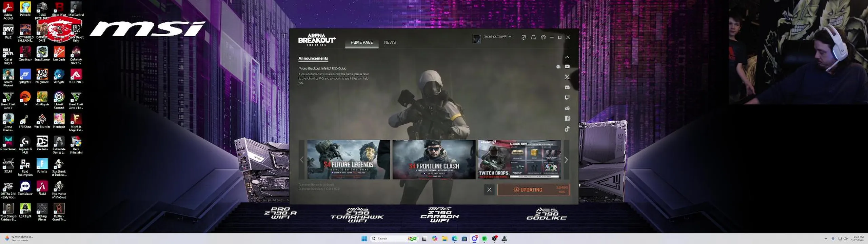The height and width of the screenshot is (244, 868).
Task: Cancel the update with the X button
Action: pyautogui.click(x=489, y=190)
